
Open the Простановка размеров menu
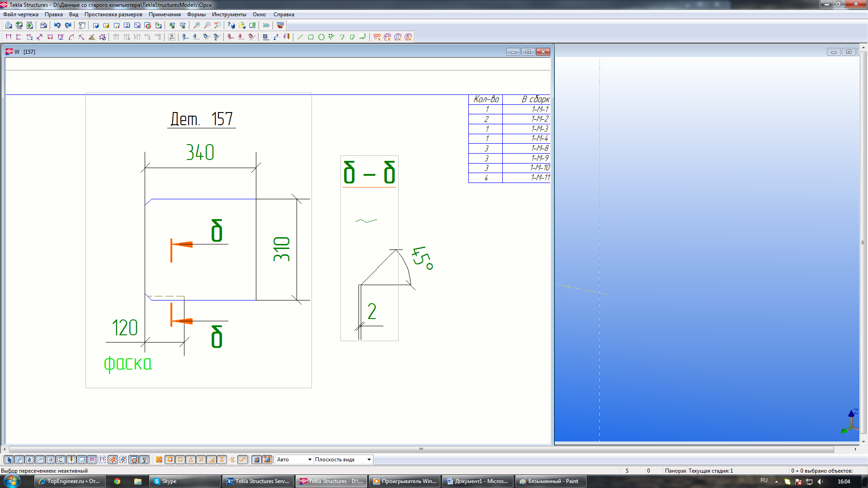pyautogui.click(x=113, y=14)
